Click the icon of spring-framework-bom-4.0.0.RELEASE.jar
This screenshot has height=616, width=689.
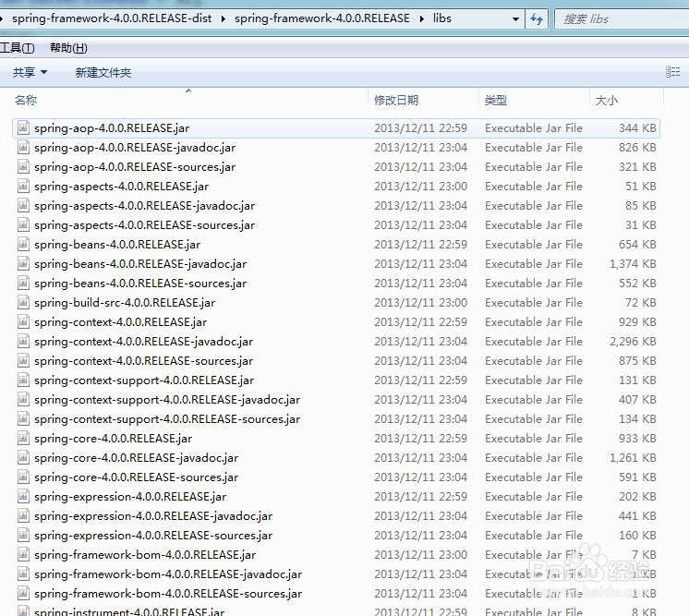23,554
